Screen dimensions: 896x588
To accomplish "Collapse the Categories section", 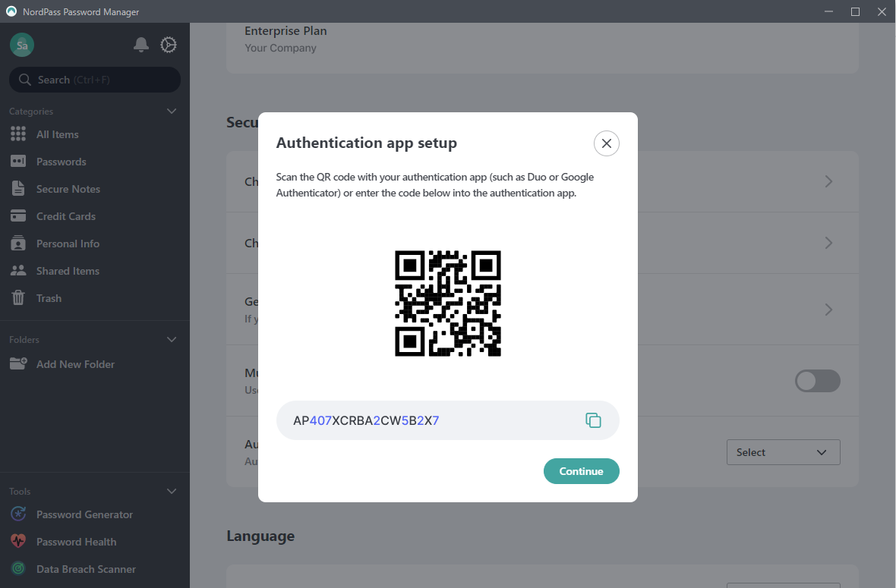I will point(172,112).
